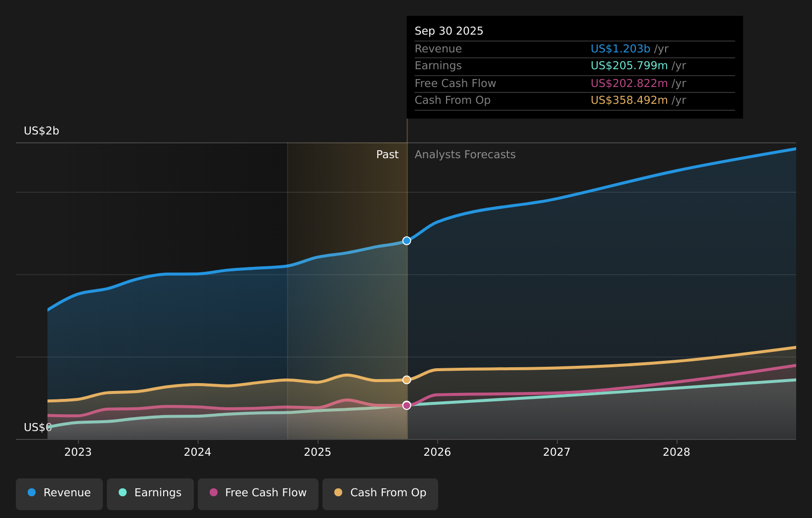This screenshot has height=518, width=812.
Task: Click the US$358.492m Cash From Op value
Action: point(628,100)
